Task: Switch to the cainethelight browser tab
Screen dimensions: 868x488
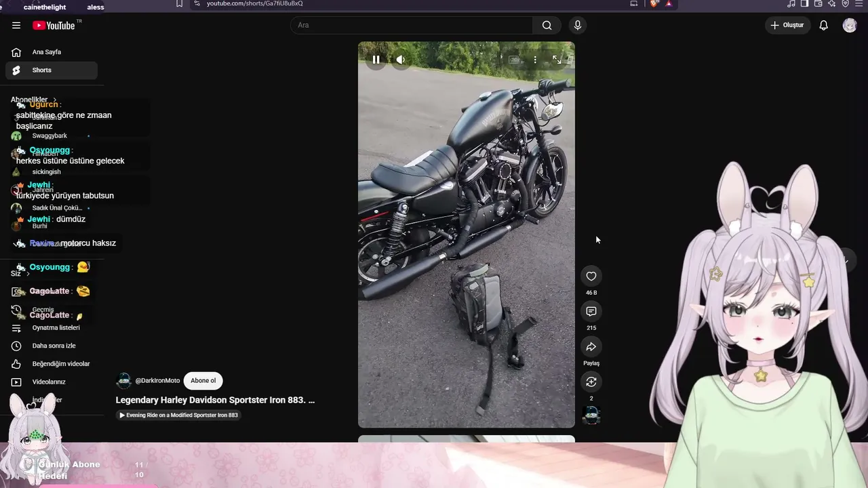Action: [45, 7]
